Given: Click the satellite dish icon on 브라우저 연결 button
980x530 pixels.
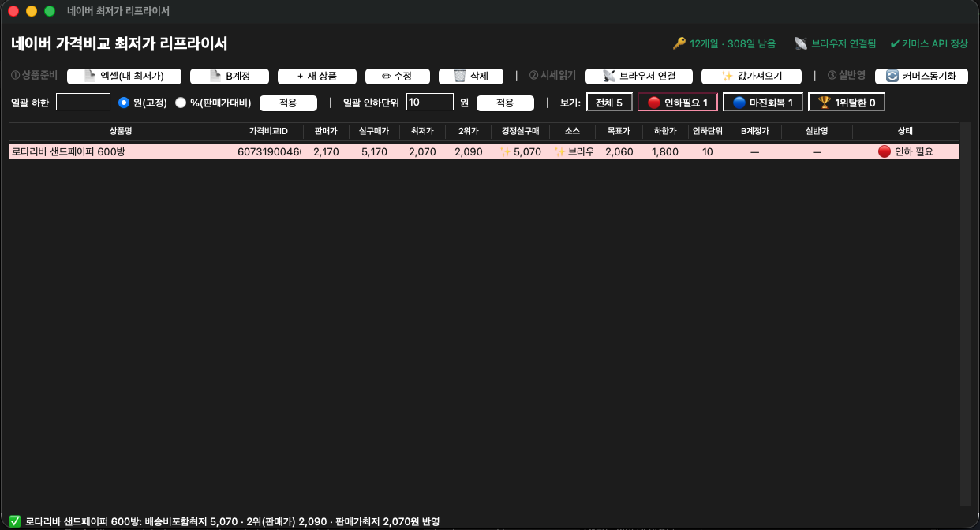Looking at the screenshot, I should tap(608, 76).
